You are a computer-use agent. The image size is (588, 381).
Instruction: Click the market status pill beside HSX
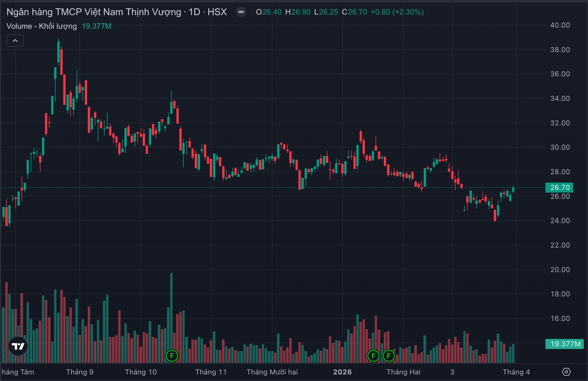tap(241, 12)
